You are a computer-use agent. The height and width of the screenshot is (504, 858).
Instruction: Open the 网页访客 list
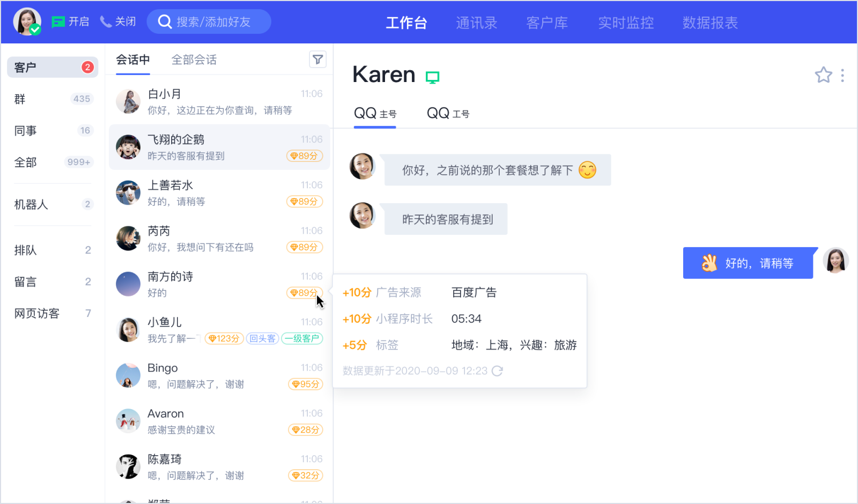coord(53,314)
